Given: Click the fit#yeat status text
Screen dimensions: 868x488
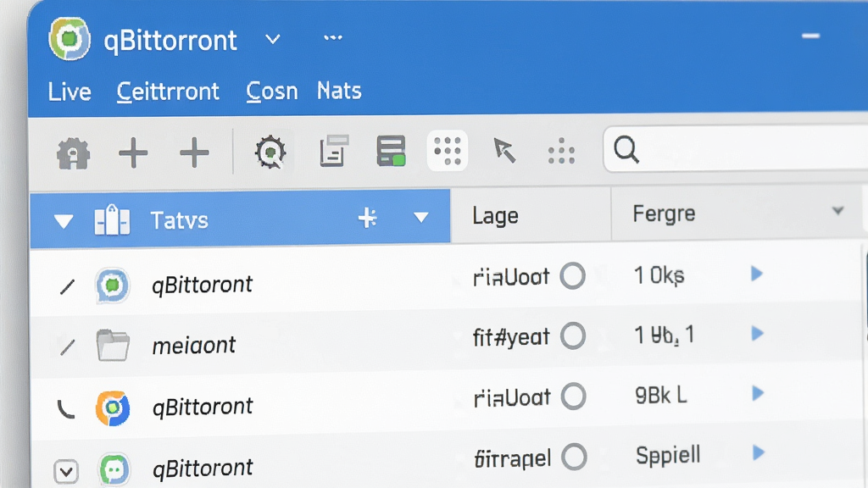Looking at the screenshot, I should 511,337.
